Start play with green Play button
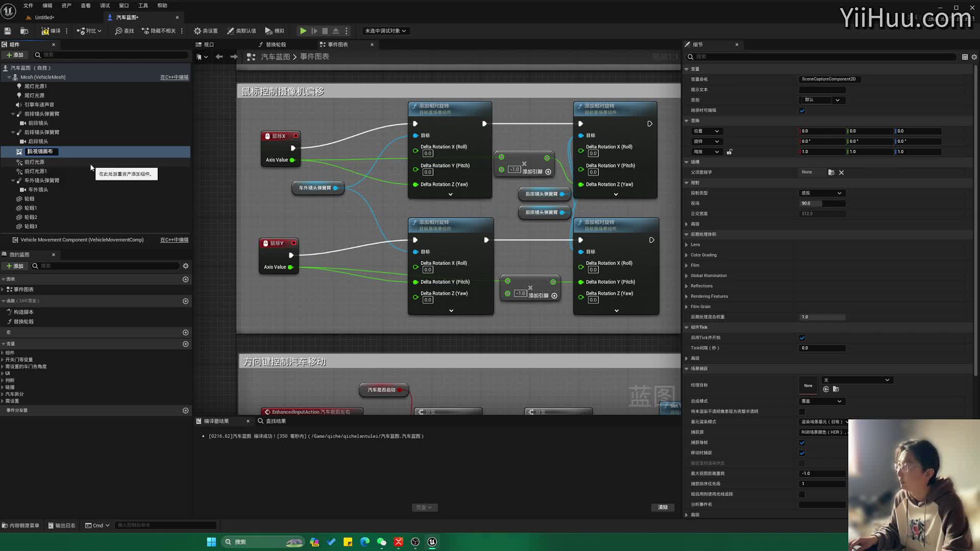980x551 pixels. click(303, 31)
